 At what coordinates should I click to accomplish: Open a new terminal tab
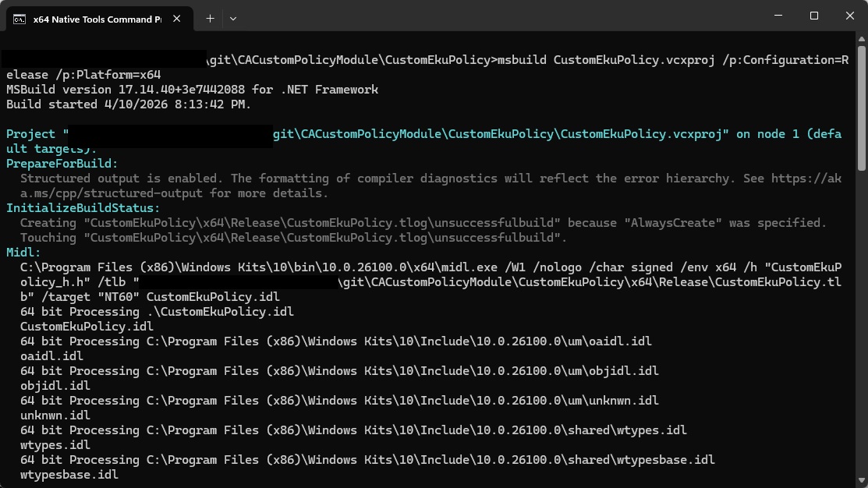[210, 18]
